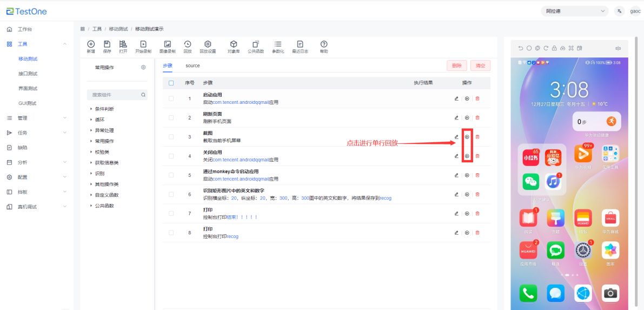
Task: Check the checkbox for step 2 刷新页面
Action: 171,117
